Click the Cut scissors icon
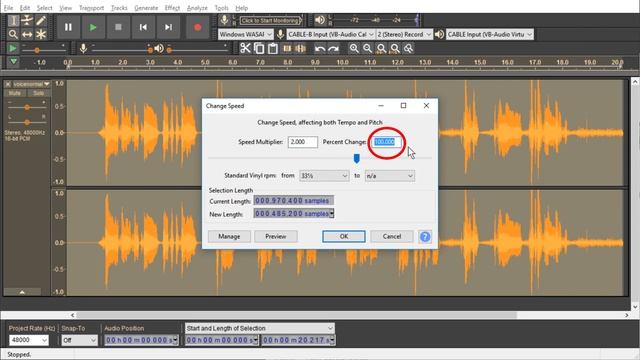The image size is (640, 360). (x=245, y=49)
